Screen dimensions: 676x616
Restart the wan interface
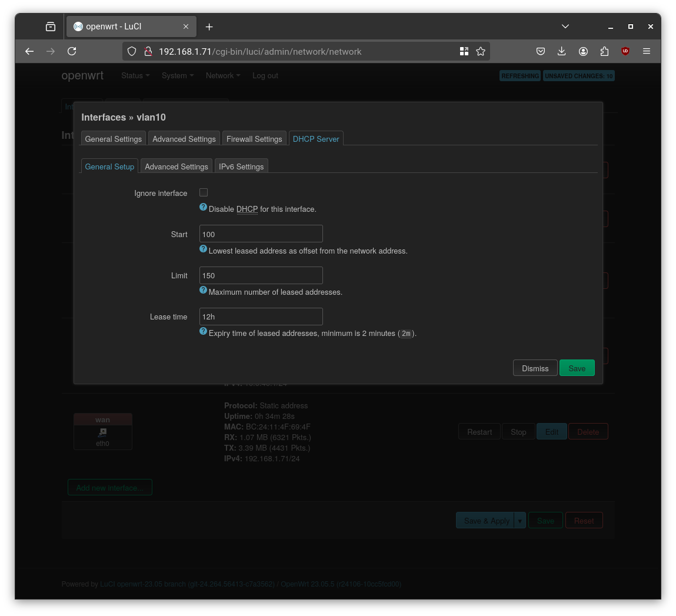479,431
